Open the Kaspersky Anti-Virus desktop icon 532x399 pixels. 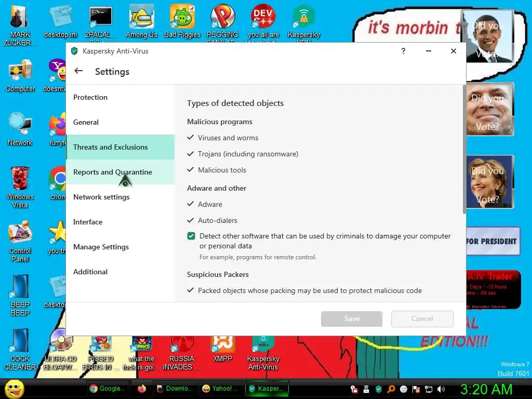pyautogui.click(x=263, y=352)
